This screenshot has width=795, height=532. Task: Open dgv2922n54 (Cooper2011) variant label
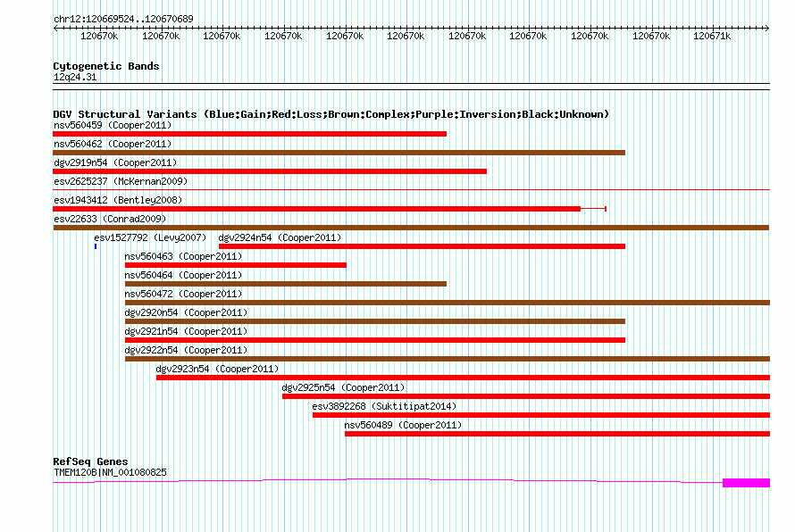click(186, 350)
